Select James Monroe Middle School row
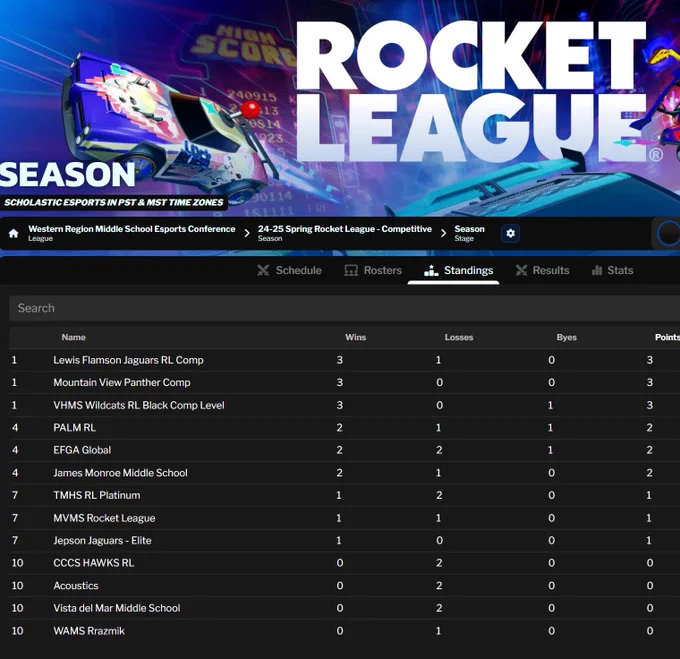 click(x=345, y=473)
